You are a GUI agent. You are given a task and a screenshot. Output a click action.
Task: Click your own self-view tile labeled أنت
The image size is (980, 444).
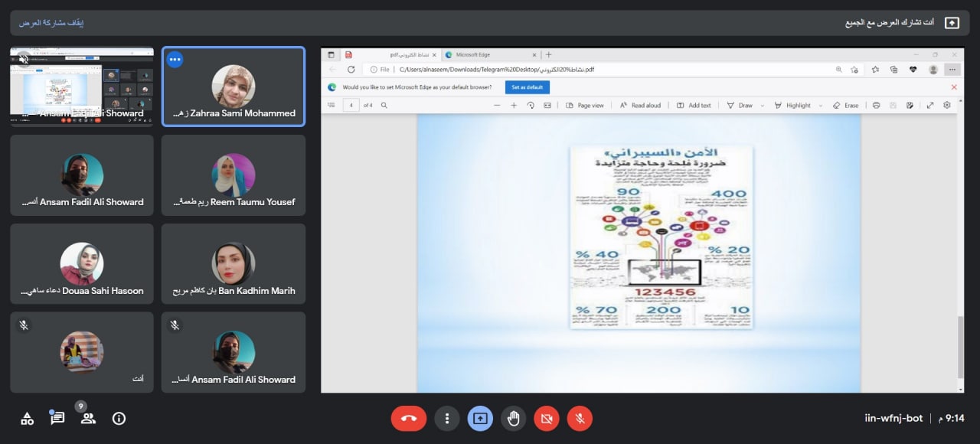[x=82, y=352]
